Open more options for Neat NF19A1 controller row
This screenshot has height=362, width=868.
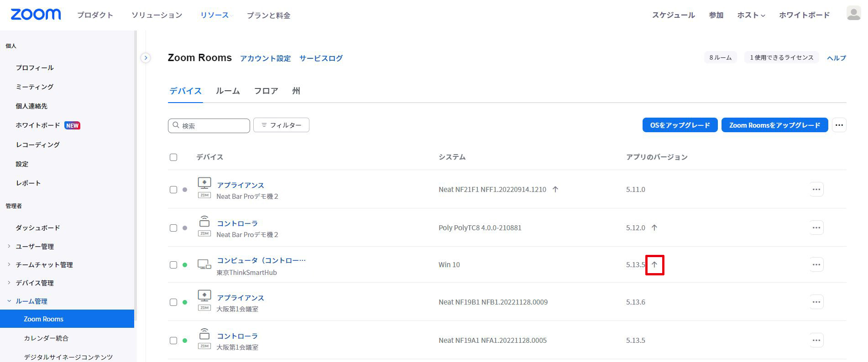(x=816, y=340)
